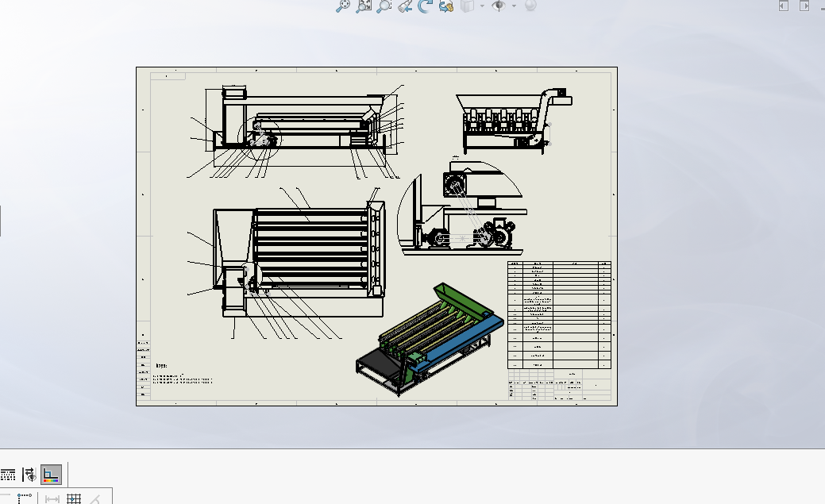Click the dotted corner sketch icon
This screenshot has width=825, height=504.
point(24,498)
